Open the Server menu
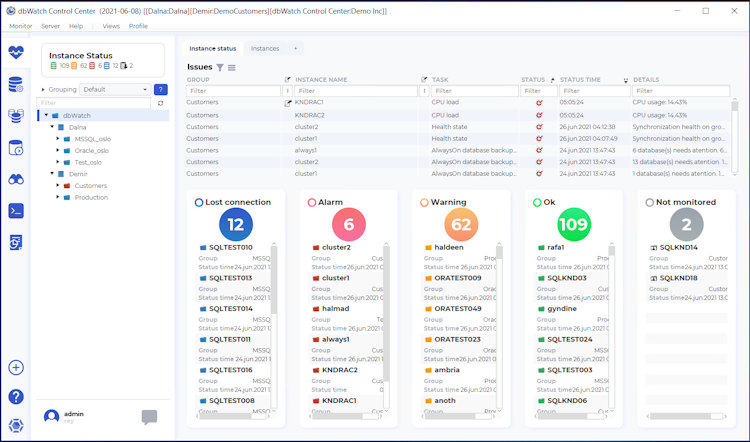The width and height of the screenshot is (750, 442). tap(50, 26)
